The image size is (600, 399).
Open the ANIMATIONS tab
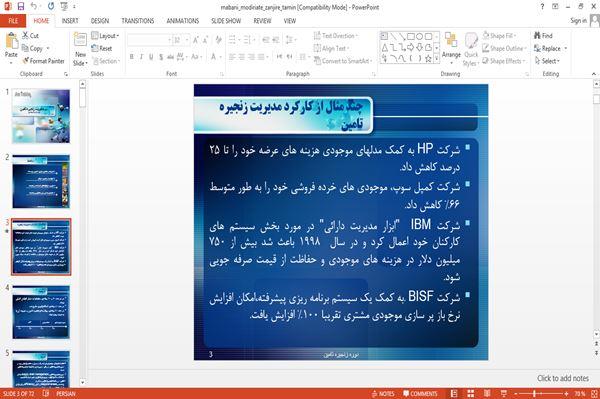click(183, 21)
